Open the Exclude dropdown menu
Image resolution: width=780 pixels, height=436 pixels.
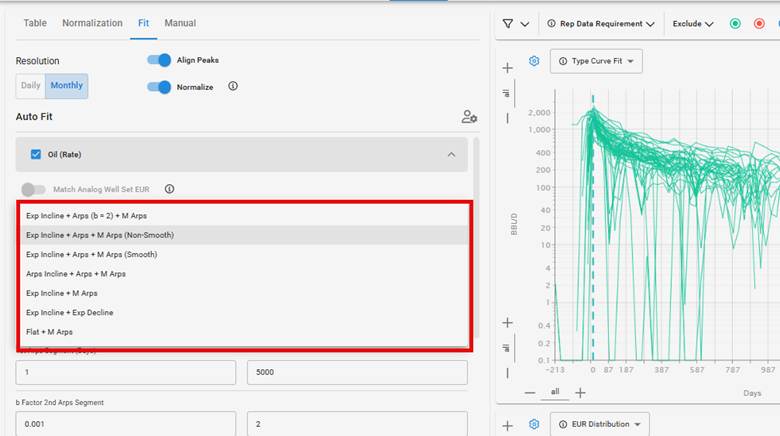[x=693, y=24]
